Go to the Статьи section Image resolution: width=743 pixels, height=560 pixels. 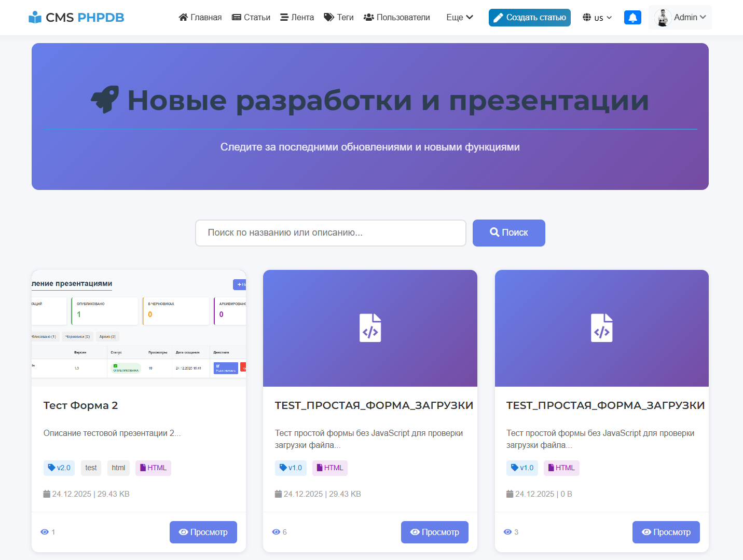tap(251, 17)
